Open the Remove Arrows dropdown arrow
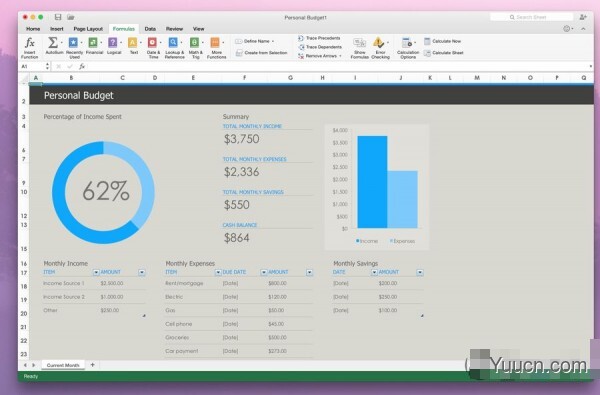This screenshot has height=395, width=600. pos(340,56)
